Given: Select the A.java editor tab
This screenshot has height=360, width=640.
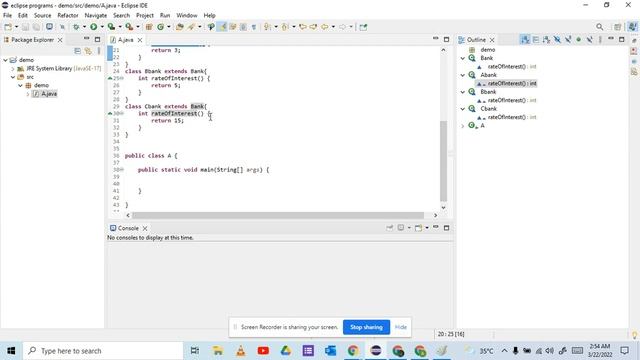Looking at the screenshot, I should point(126,40).
